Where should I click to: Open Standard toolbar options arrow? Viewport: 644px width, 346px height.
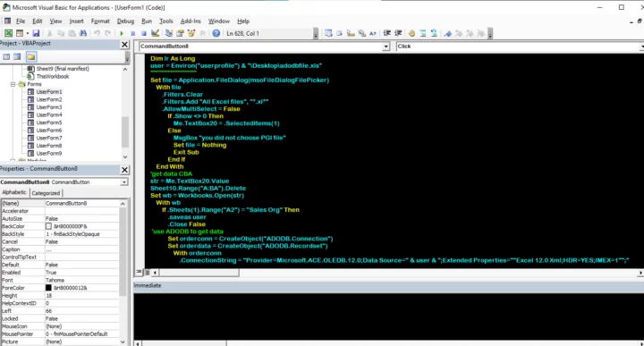(x=316, y=34)
